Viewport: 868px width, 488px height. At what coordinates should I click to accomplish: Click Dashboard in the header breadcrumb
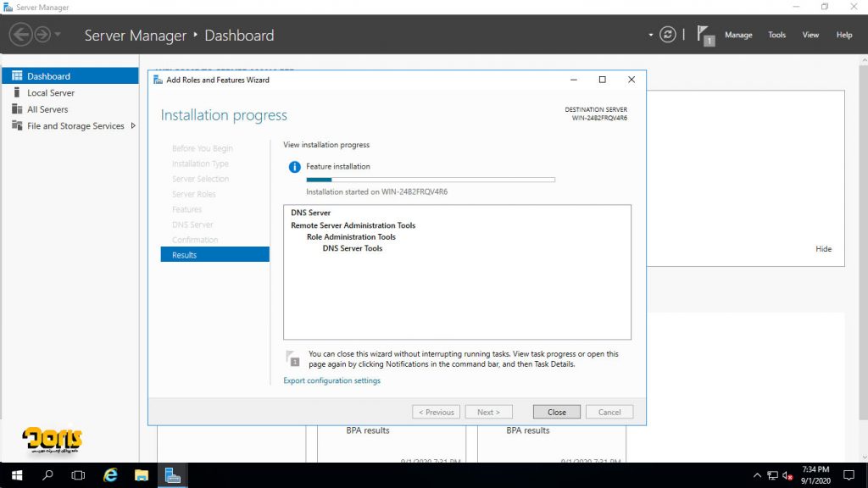239,36
